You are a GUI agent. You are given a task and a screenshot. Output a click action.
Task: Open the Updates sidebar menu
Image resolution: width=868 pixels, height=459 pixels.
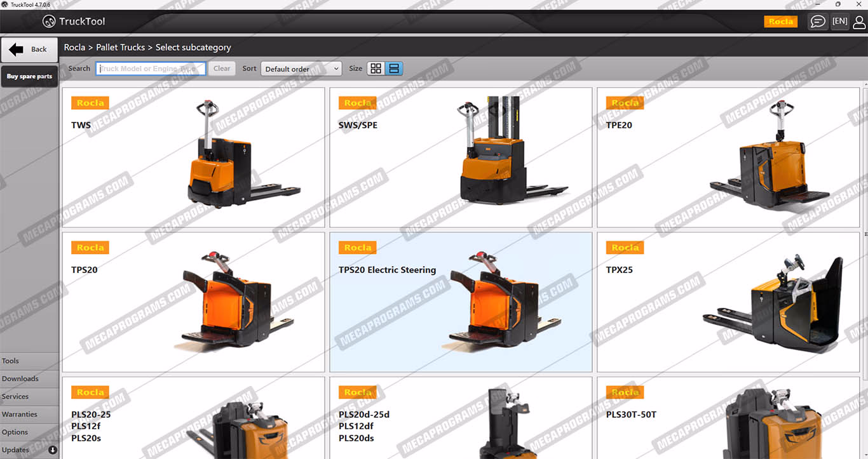29,449
